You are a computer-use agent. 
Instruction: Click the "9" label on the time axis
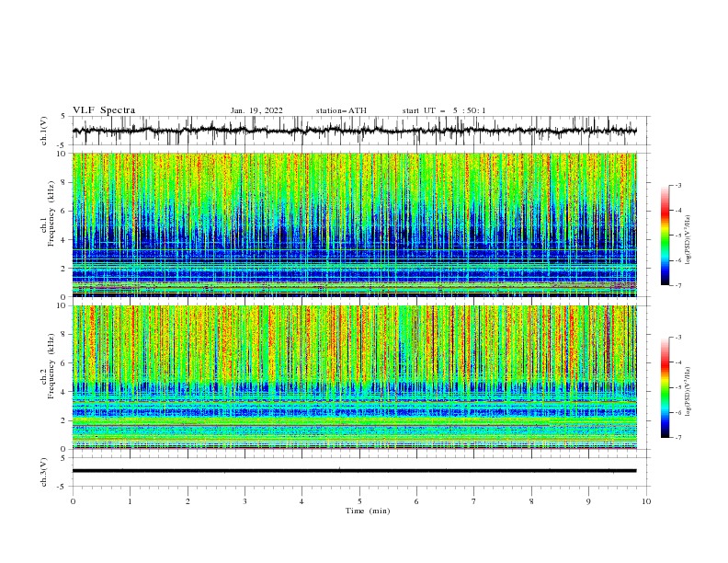tap(588, 501)
